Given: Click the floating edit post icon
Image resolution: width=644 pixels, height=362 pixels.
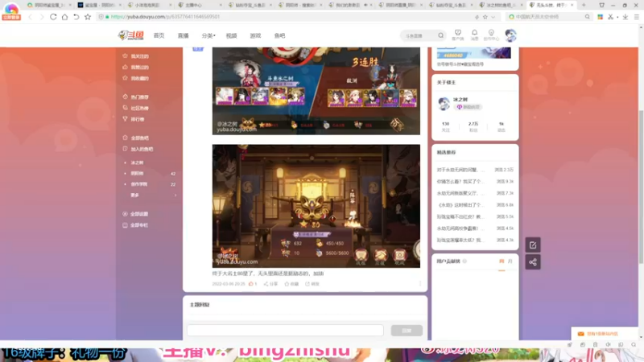Looking at the screenshot, I should (533, 245).
